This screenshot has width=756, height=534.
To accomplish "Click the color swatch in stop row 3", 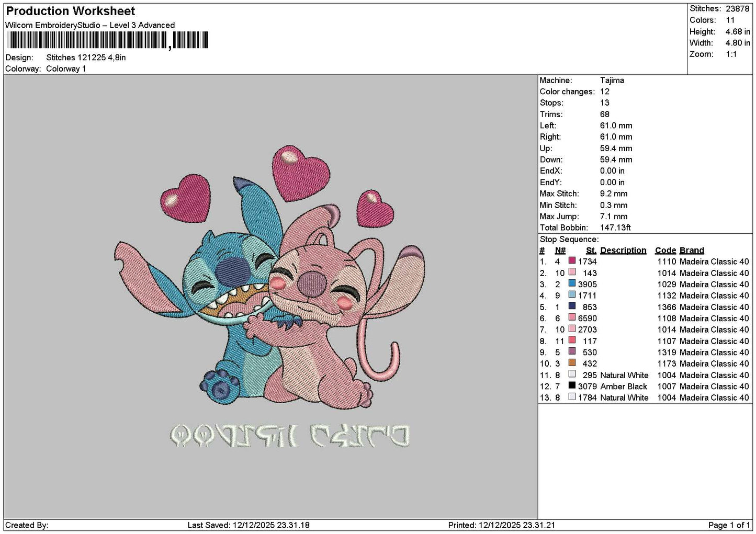I will [572, 283].
